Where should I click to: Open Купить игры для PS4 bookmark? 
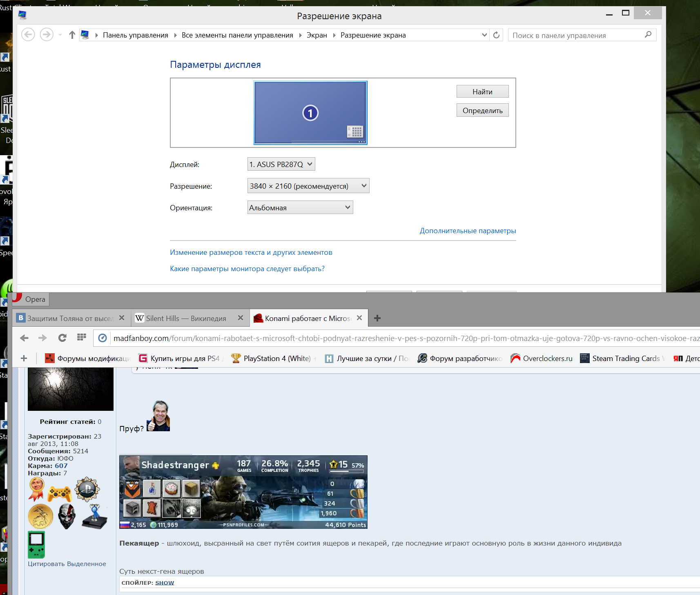coord(181,358)
